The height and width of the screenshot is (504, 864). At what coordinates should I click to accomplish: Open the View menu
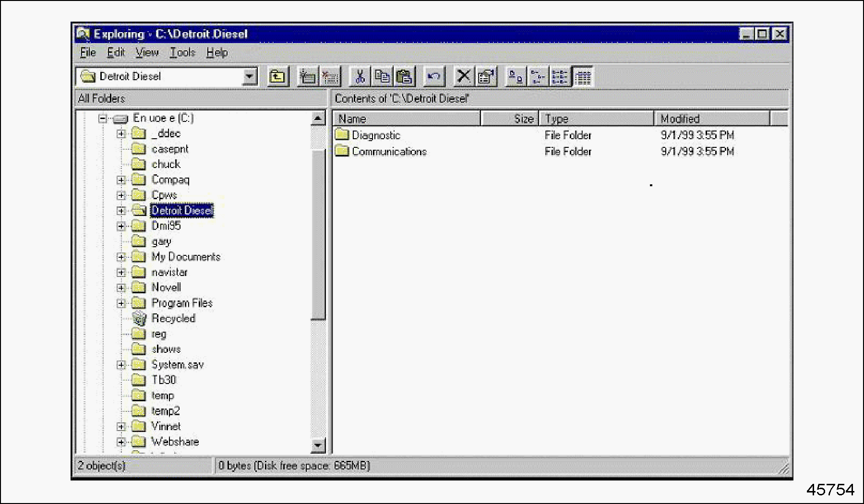[147, 52]
